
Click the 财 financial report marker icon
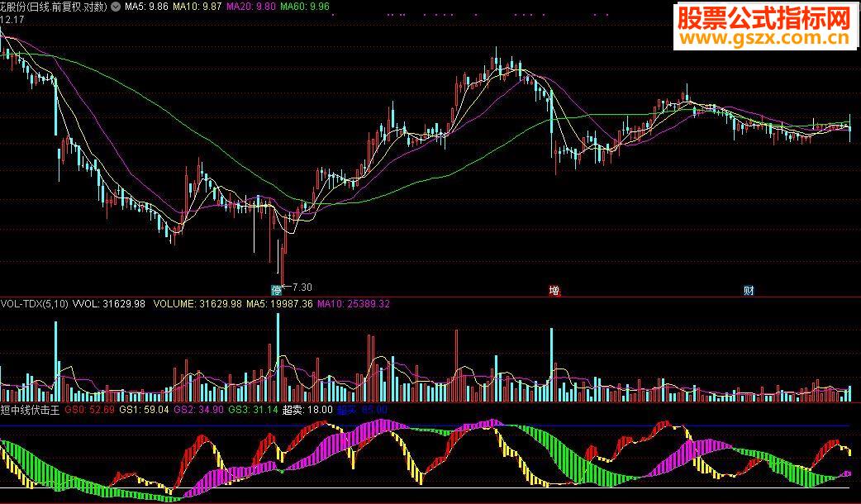(x=749, y=290)
